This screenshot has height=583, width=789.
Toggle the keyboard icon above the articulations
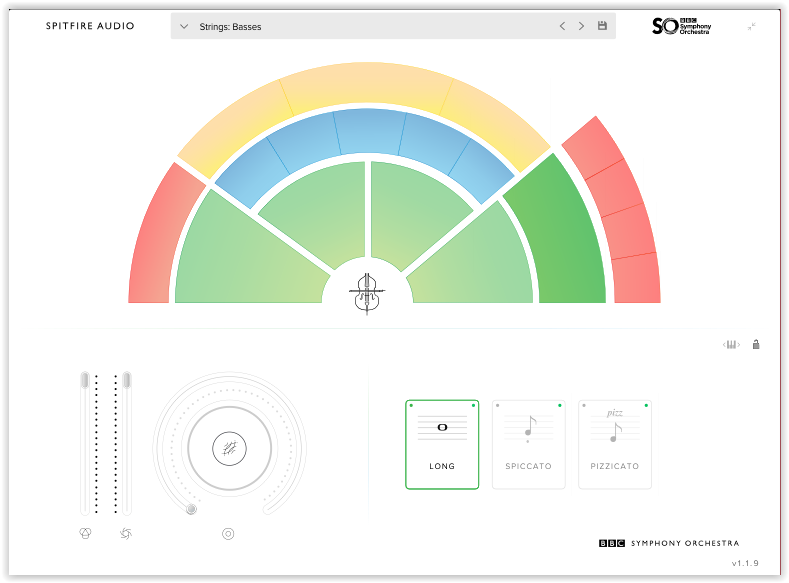pos(731,345)
